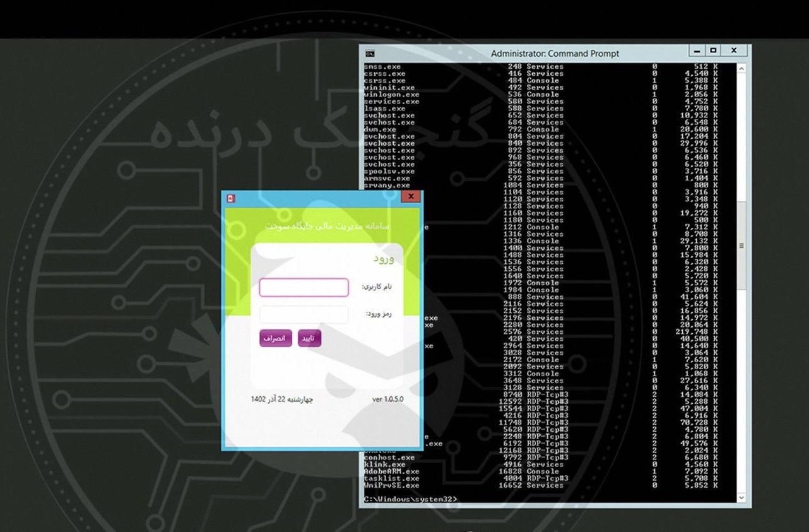Click the ورود login heading
Image resolution: width=809 pixels, height=532 pixels.
point(383,259)
